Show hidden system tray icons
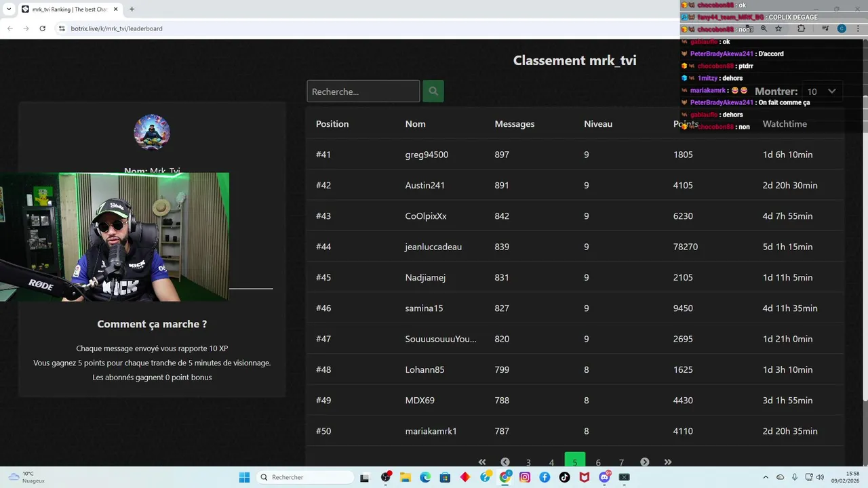The image size is (868, 488). 766,477
